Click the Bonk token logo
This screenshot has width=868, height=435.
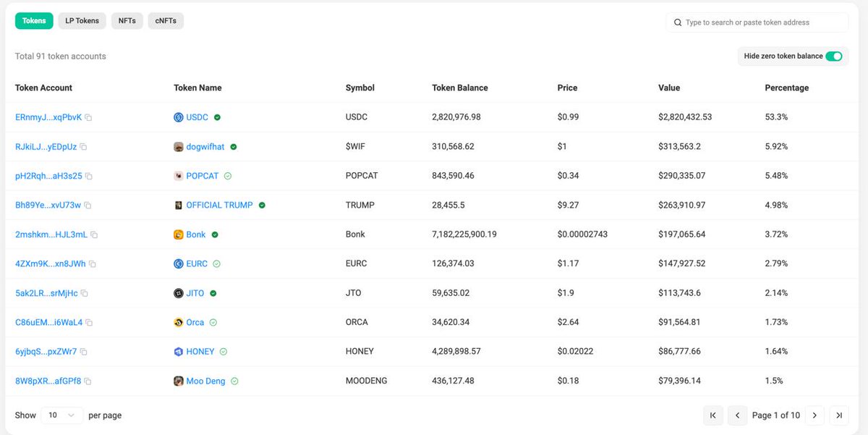tap(179, 235)
